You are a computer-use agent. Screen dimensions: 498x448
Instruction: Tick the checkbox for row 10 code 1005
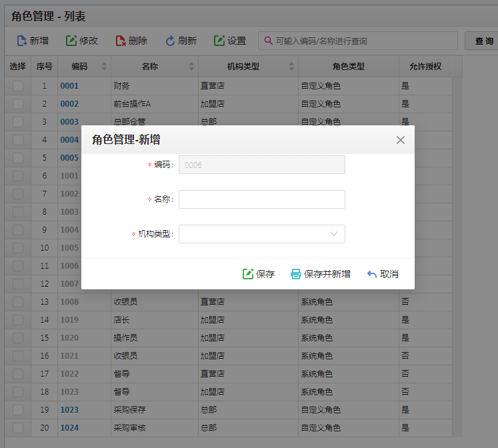[18, 247]
